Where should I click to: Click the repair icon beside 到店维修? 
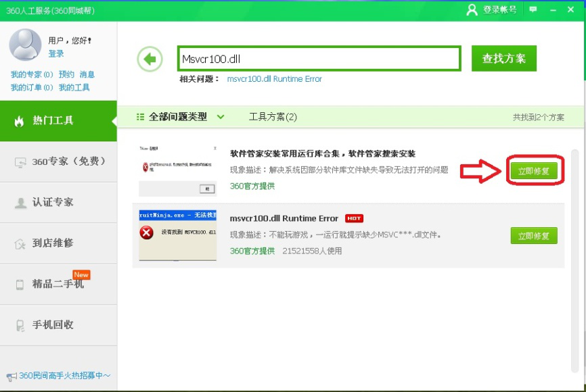click(x=20, y=244)
